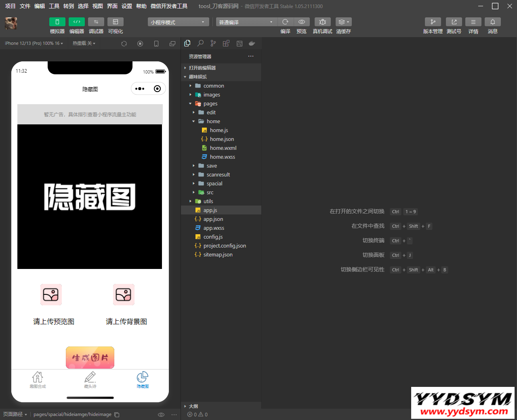Open the 调试器 debugger panel

coord(96,22)
